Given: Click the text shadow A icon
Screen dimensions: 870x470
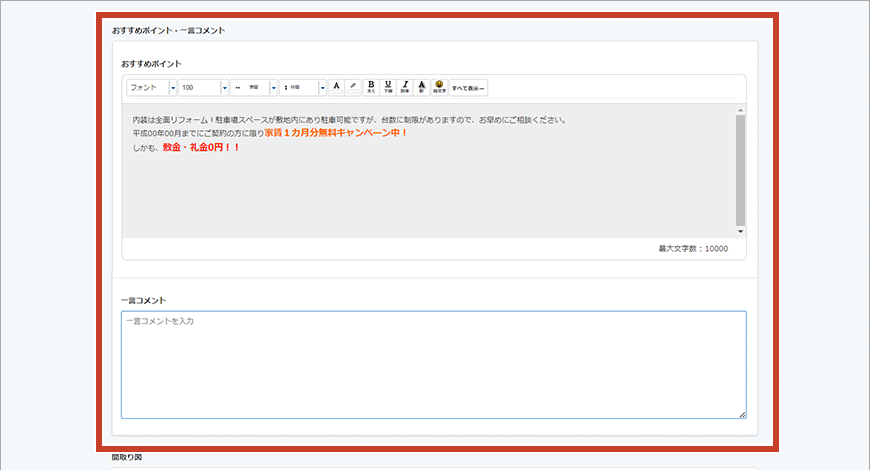Looking at the screenshot, I should click(422, 87).
